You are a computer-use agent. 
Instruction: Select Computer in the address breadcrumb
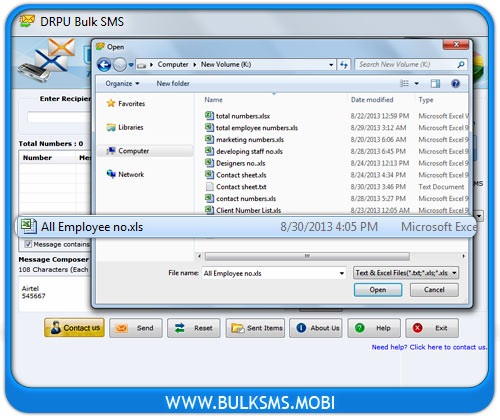click(173, 64)
